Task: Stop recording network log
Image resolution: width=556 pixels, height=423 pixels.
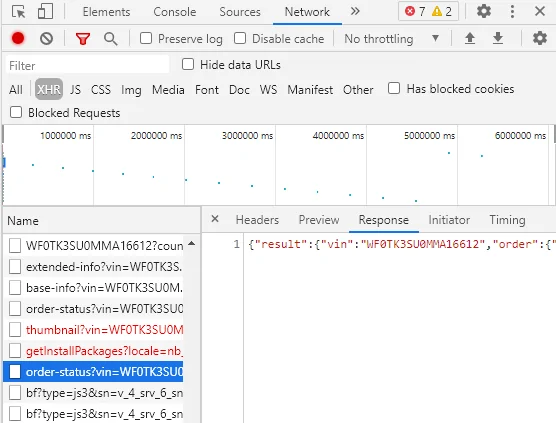Action: (18, 38)
